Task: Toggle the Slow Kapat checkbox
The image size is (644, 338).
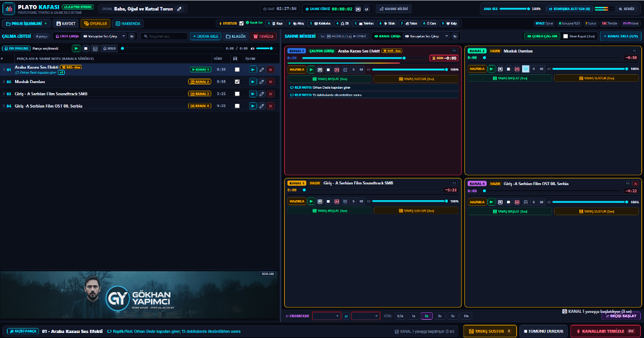Action: pyautogui.click(x=565, y=36)
